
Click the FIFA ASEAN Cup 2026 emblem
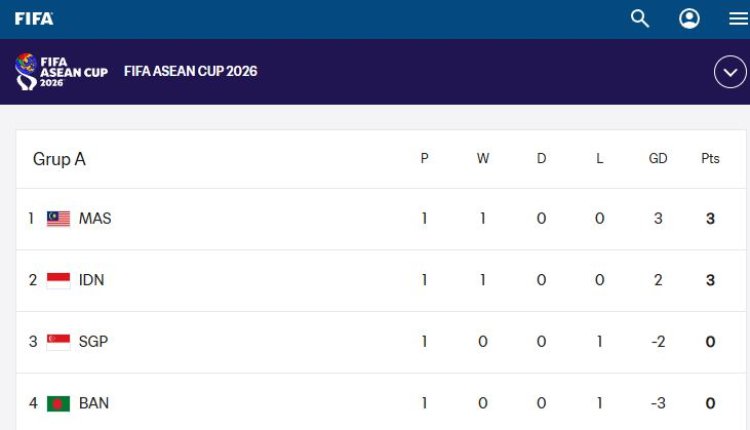tap(61, 72)
